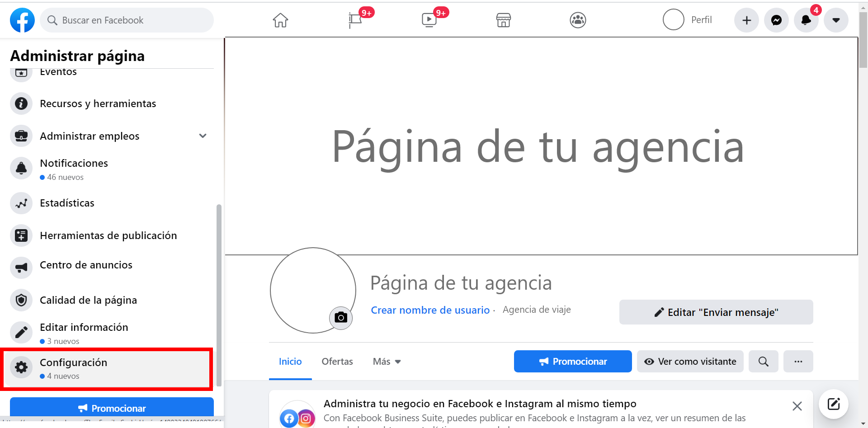Click the Administrar empleos briefcase icon
Image resolution: width=868 pixels, height=428 pixels.
point(21,136)
